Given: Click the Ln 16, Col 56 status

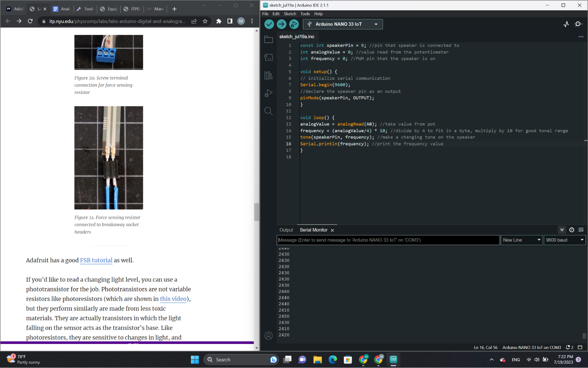Looking at the screenshot, I should 485,347.
